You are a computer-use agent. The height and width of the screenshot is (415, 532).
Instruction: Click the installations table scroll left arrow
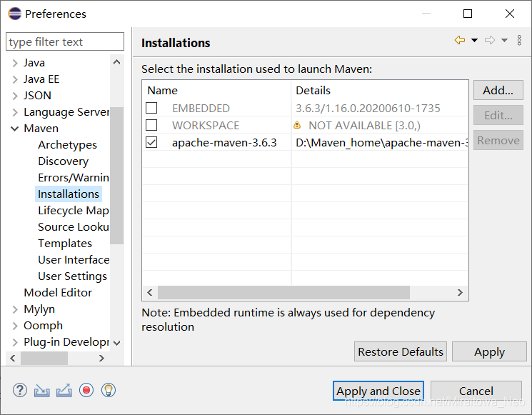pos(150,293)
